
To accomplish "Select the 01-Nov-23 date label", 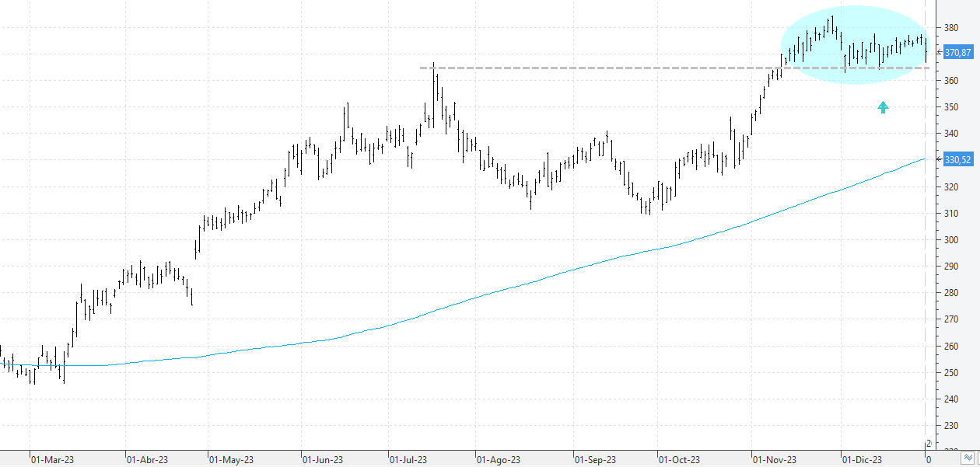I will [774, 459].
